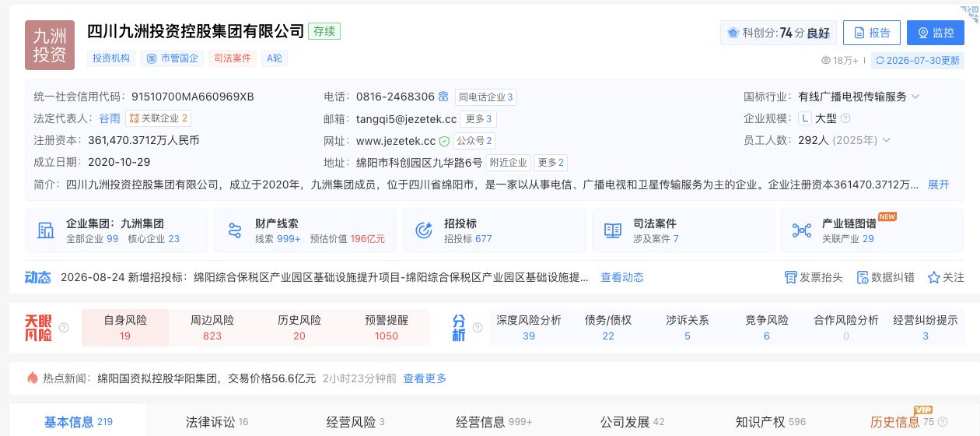
Task: Click the 科创分 badge icon
Action: [x=733, y=33]
